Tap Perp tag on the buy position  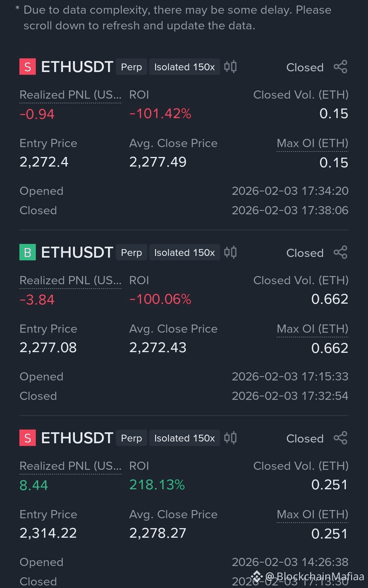coord(132,253)
